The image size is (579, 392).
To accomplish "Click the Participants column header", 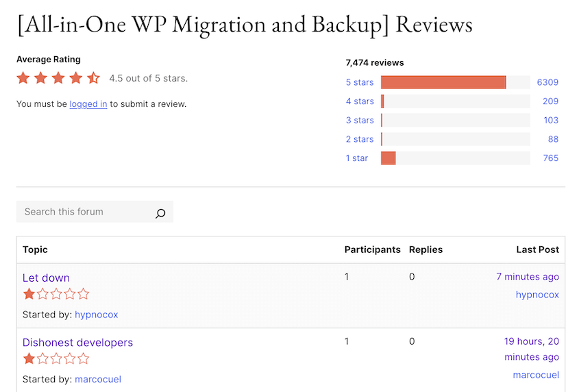I will pyautogui.click(x=373, y=249).
